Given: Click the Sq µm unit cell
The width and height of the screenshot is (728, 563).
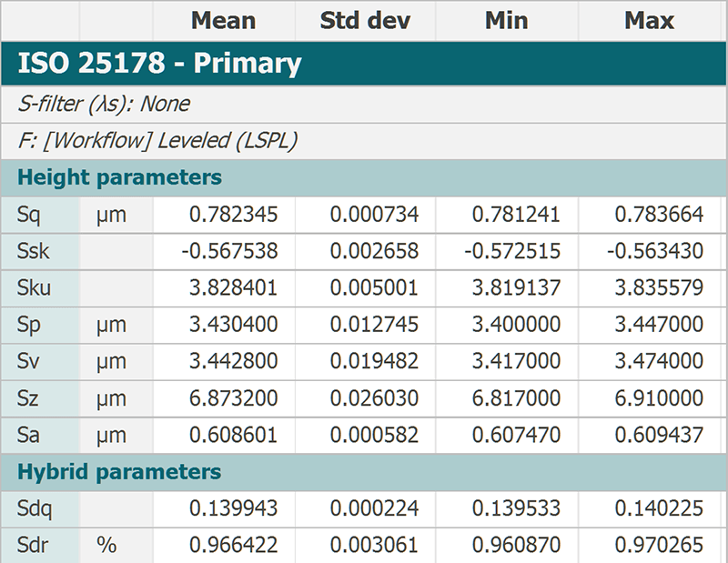Looking at the screenshot, I should (x=116, y=215).
